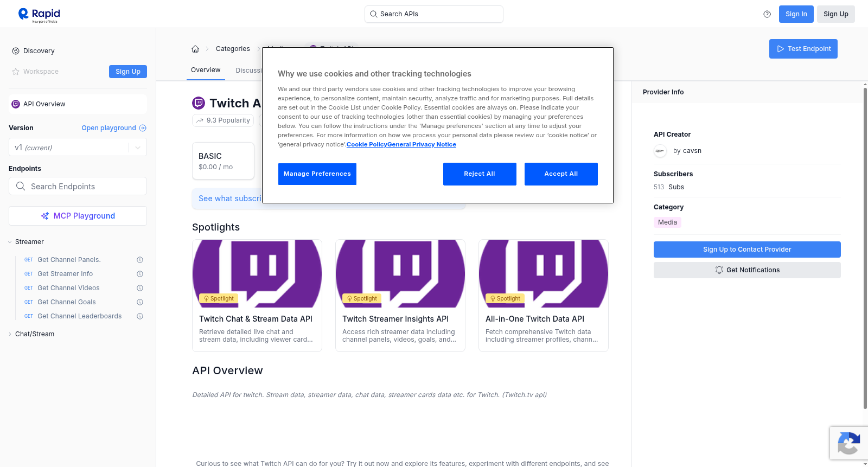This screenshot has height=467, width=868.
Task: Click the '513 Subs' subscriber count
Action: click(669, 187)
